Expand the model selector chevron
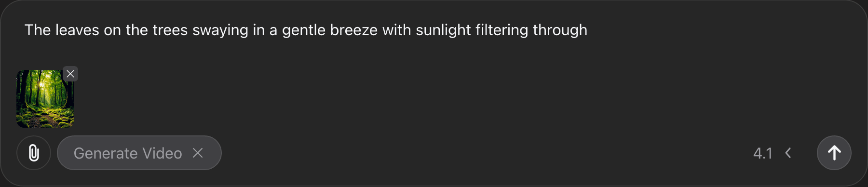The image size is (868, 187). pos(788,153)
